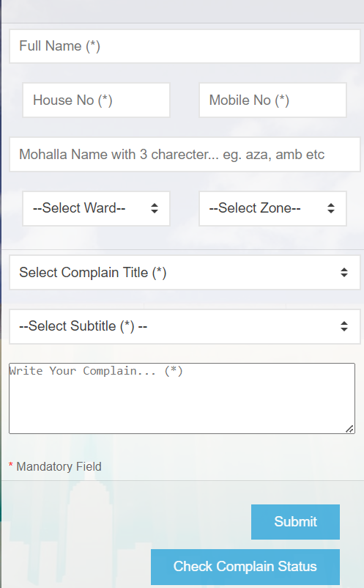Click into the House No field
The image size is (364, 588).
pos(96,100)
